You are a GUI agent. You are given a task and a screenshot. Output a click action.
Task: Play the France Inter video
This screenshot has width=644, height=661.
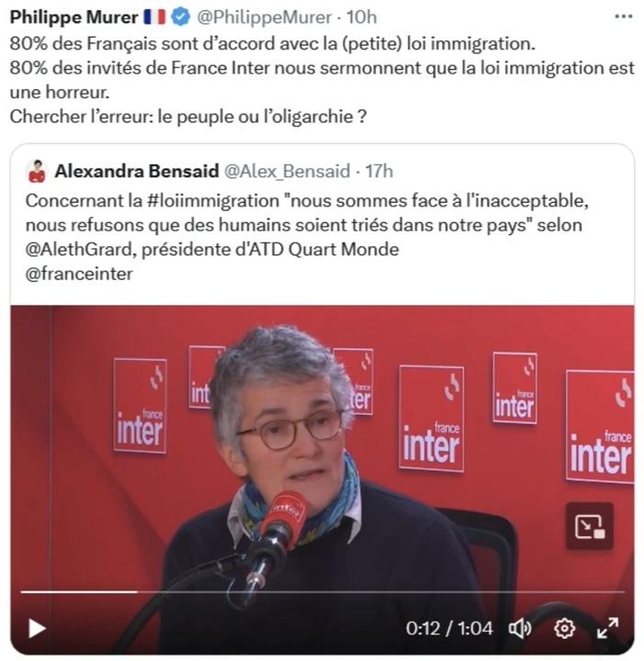coord(37,629)
